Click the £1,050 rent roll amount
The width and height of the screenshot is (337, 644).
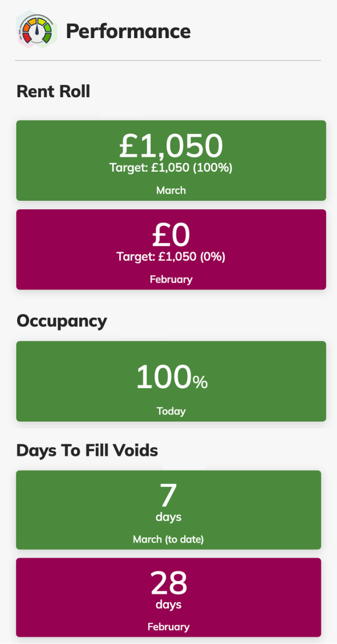pyautogui.click(x=171, y=145)
